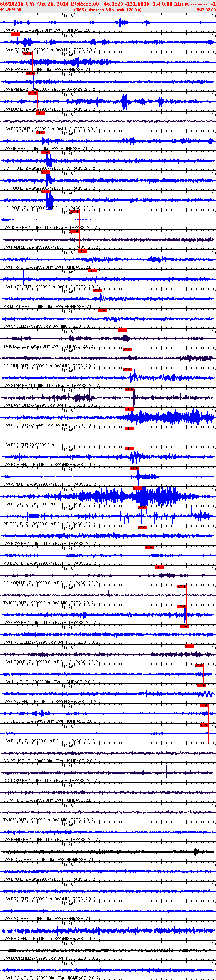Viewport: 216px width, 980px height.
Task: Click the red pick flag on the UW.RADR trace
Action: pyautogui.click(x=75, y=231)
